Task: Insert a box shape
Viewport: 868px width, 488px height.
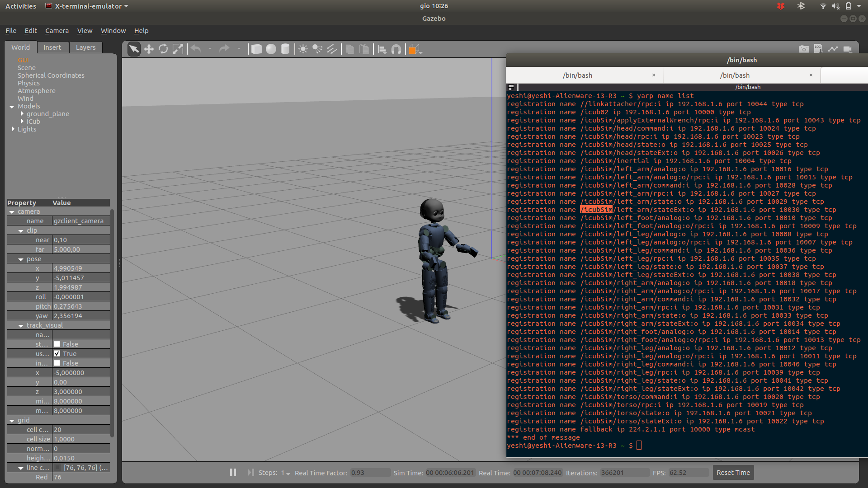Action: coord(256,49)
